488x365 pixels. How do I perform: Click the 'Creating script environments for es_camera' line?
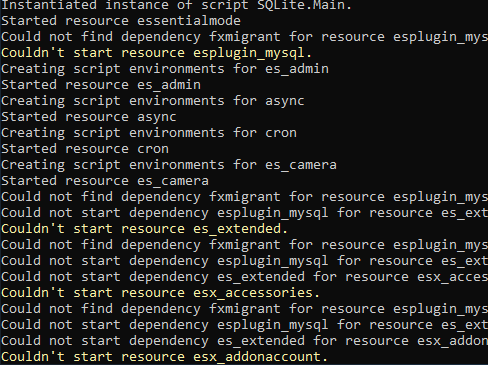(x=169, y=165)
